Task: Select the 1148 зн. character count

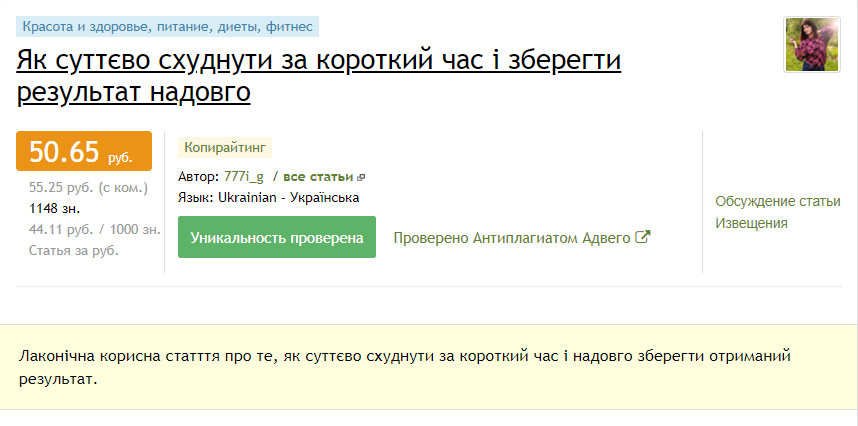Action: (55, 209)
